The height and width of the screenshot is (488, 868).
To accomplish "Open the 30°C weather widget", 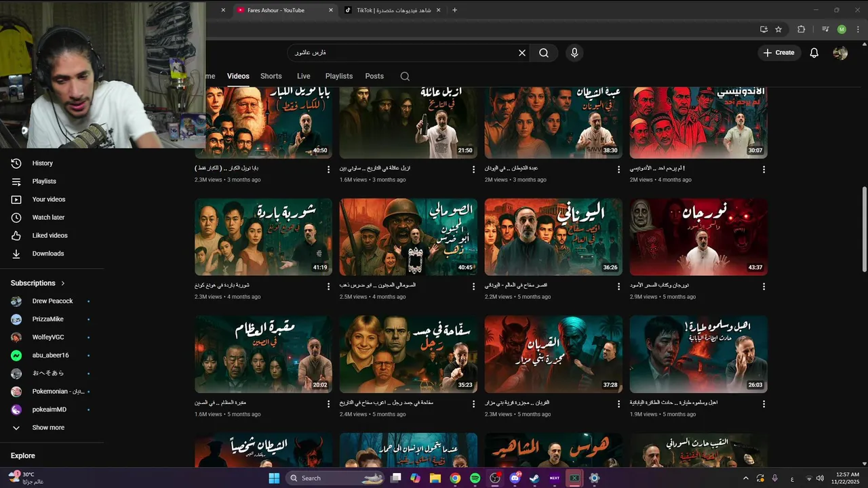I will point(26,478).
